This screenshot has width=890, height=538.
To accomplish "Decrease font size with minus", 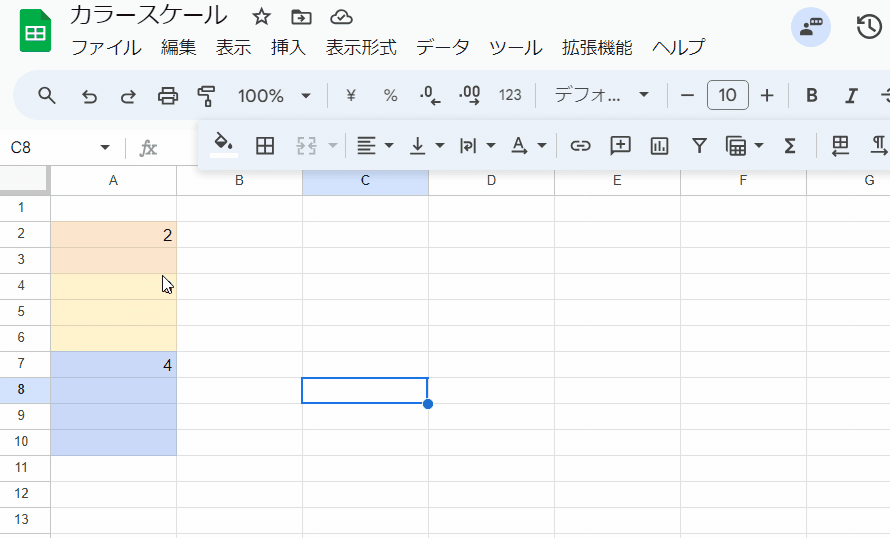I will [x=687, y=95].
